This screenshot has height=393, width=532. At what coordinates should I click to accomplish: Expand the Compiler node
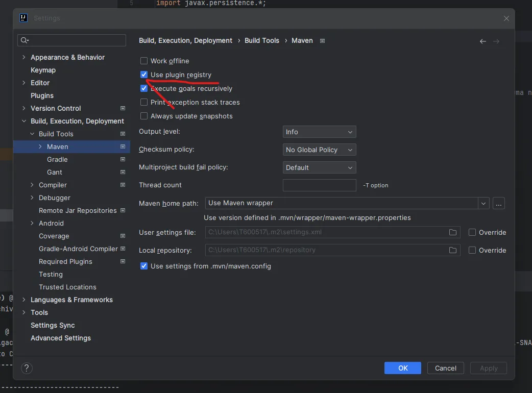[x=32, y=185]
